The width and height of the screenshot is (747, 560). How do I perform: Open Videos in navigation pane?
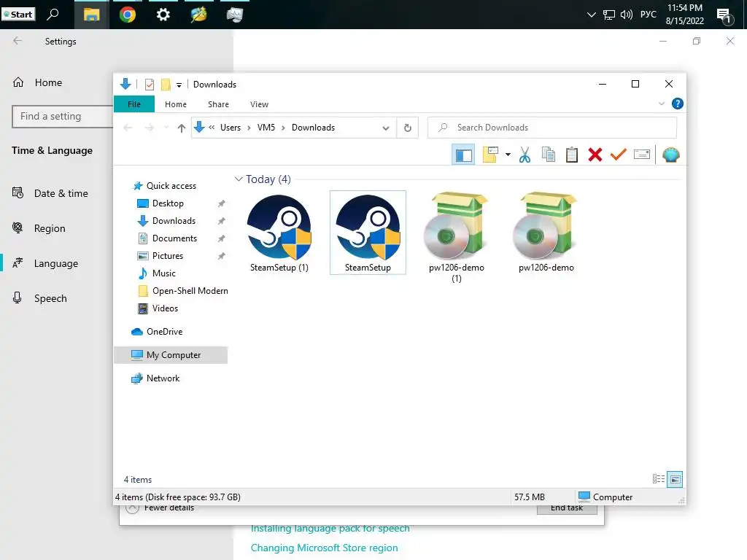click(165, 308)
